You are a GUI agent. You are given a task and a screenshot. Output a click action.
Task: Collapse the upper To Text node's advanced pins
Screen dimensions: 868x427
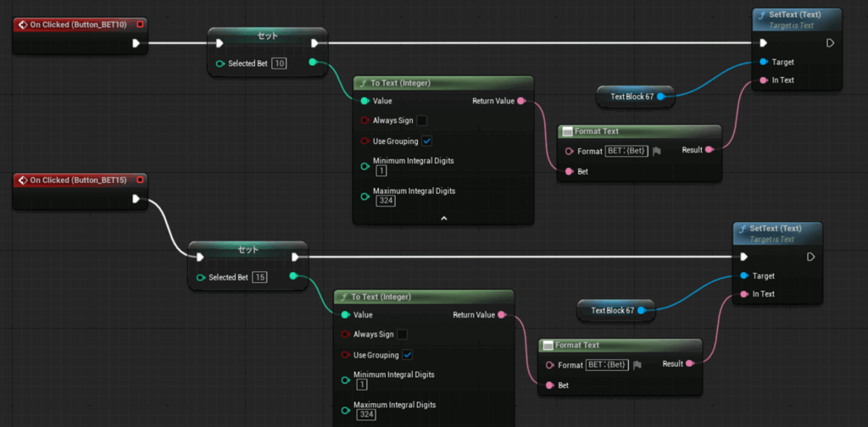pyautogui.click(x=442, y=218)
